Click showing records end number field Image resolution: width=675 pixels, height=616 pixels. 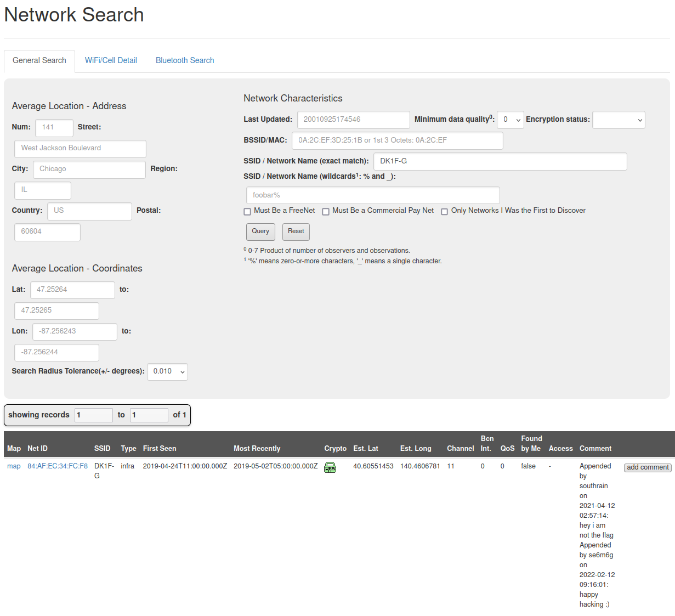tap(149, 415)
